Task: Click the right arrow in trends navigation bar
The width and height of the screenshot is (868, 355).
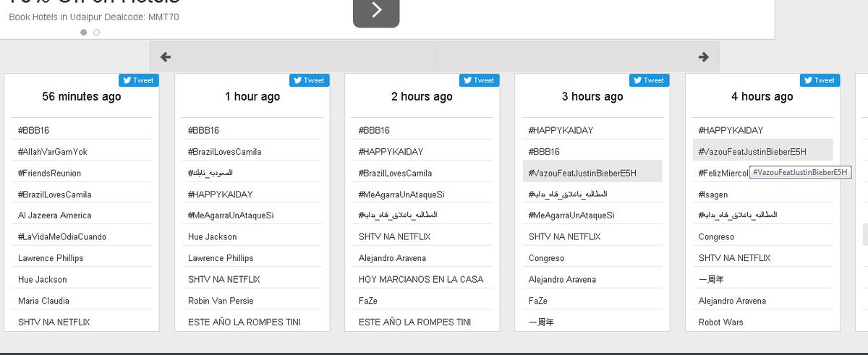Action: (x=703, y=57)
